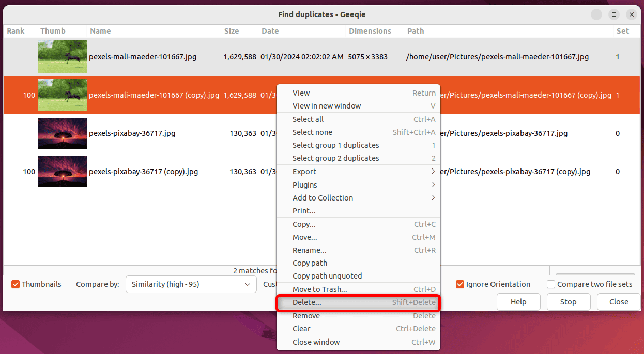The height and width of the screenshot is (354, 644).
Task: Click file name pexels-mali-maeder-101667 (copy).jpg
Action: pos(154,95)
